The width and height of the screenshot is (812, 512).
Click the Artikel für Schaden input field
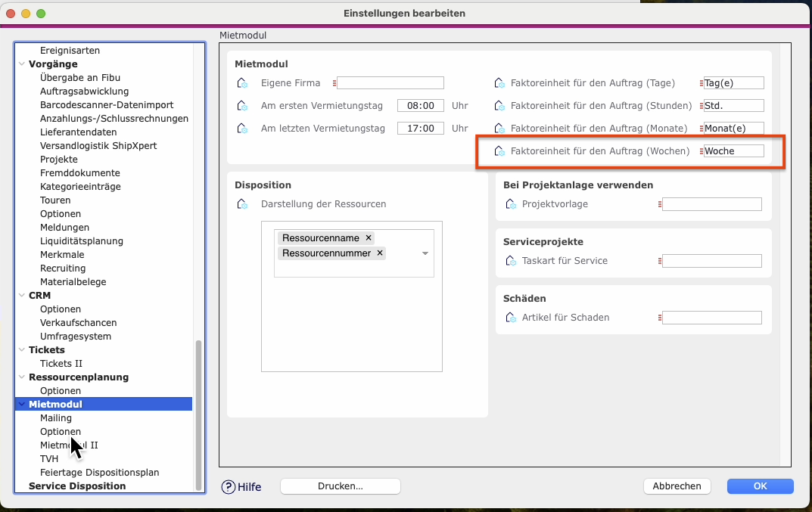click(x=712, y=318)
